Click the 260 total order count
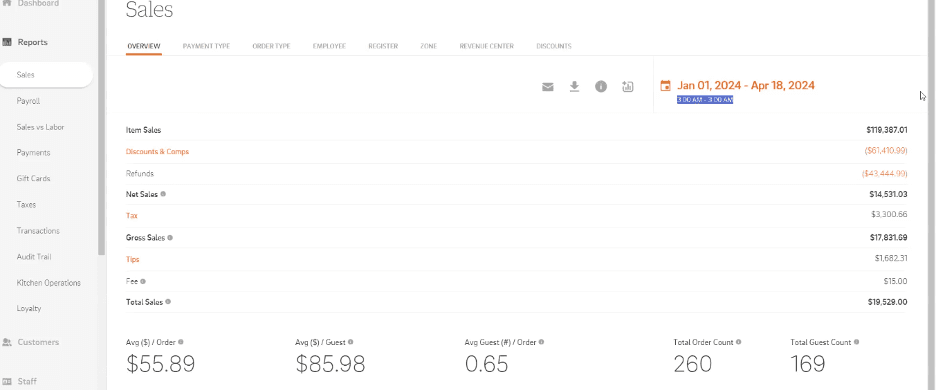 click(692, 364)
